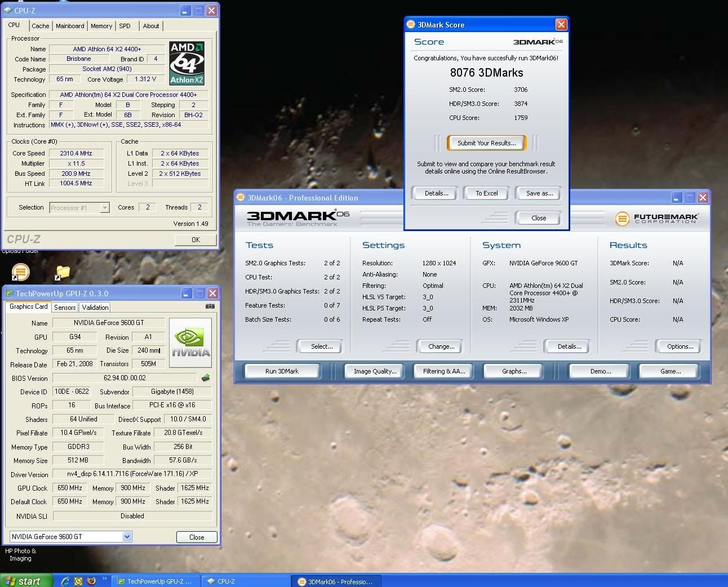
Task: Switch to CPU-Z taskbar button
Action: click(x=246, y=581)
